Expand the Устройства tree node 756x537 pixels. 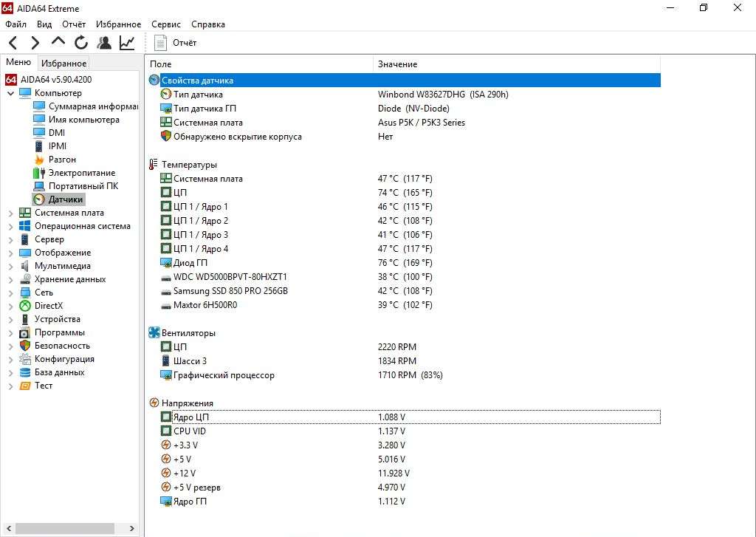click(10, 319)
